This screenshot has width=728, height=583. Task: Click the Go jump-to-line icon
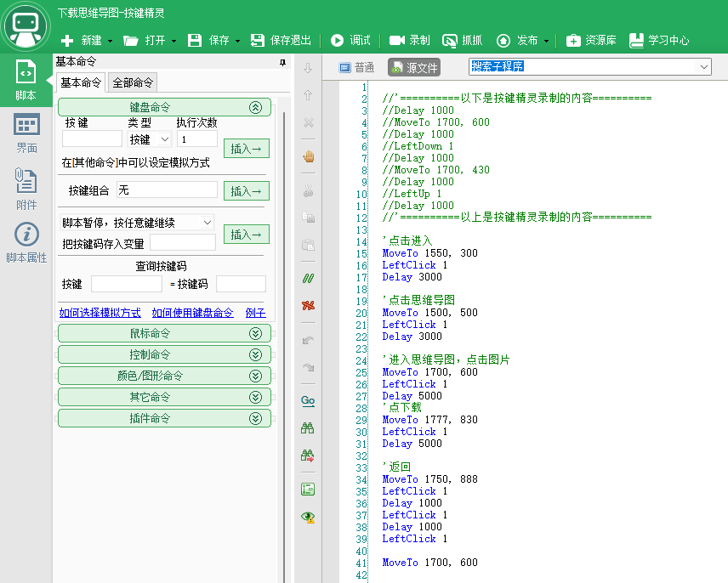click(x=307, y=400)
